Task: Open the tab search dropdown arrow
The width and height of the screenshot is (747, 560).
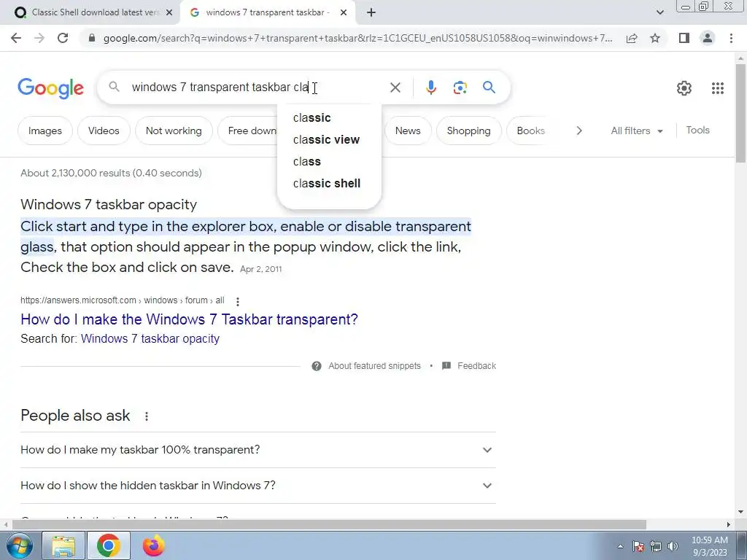Action: click(x=659, y=12)
